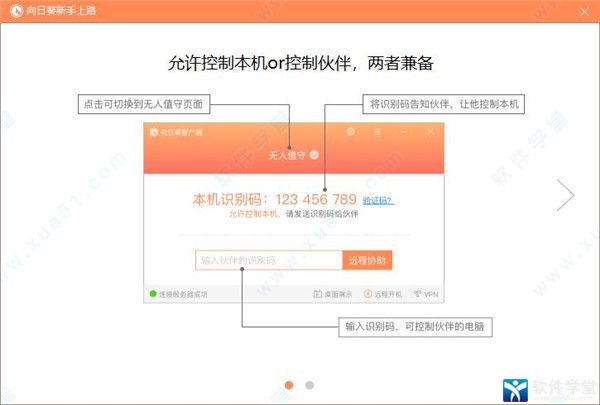
Task: Open the 桌面演示 feature icon
Action: (313, 295)
